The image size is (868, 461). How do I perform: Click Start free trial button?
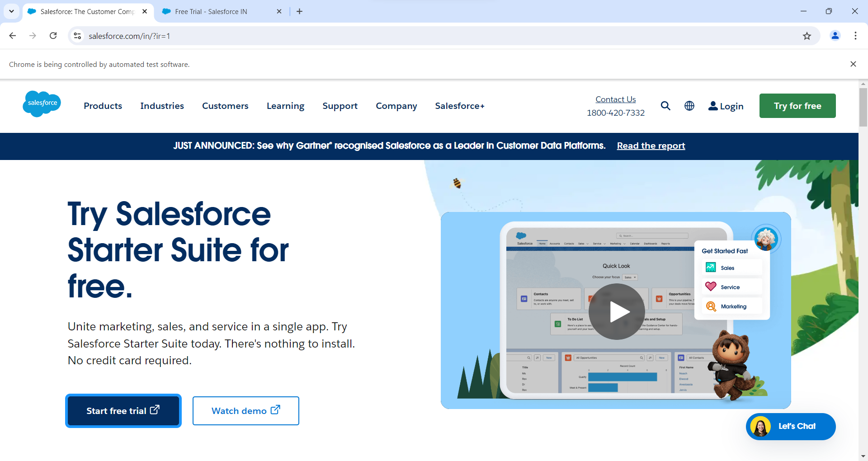tap(123, 411)
